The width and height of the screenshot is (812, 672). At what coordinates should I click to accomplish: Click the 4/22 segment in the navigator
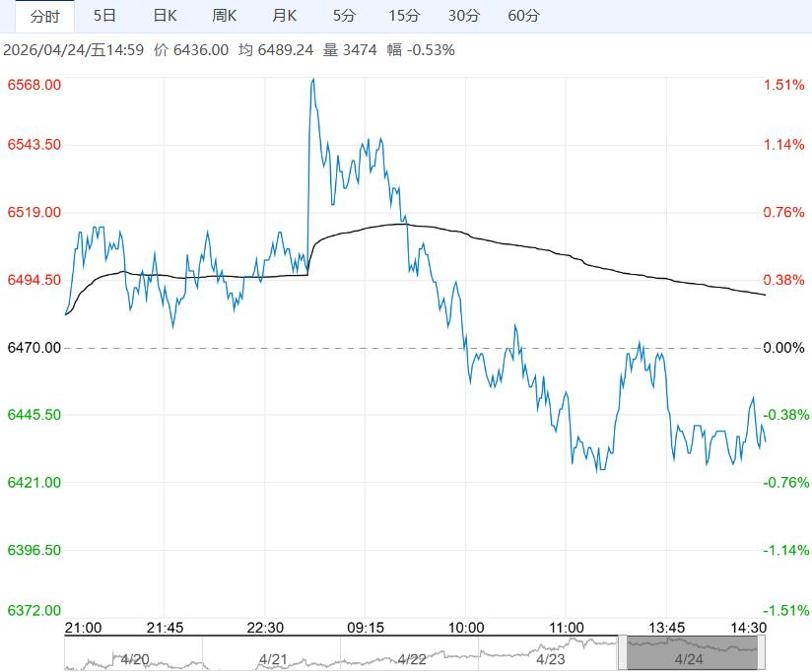pos(412,657)
